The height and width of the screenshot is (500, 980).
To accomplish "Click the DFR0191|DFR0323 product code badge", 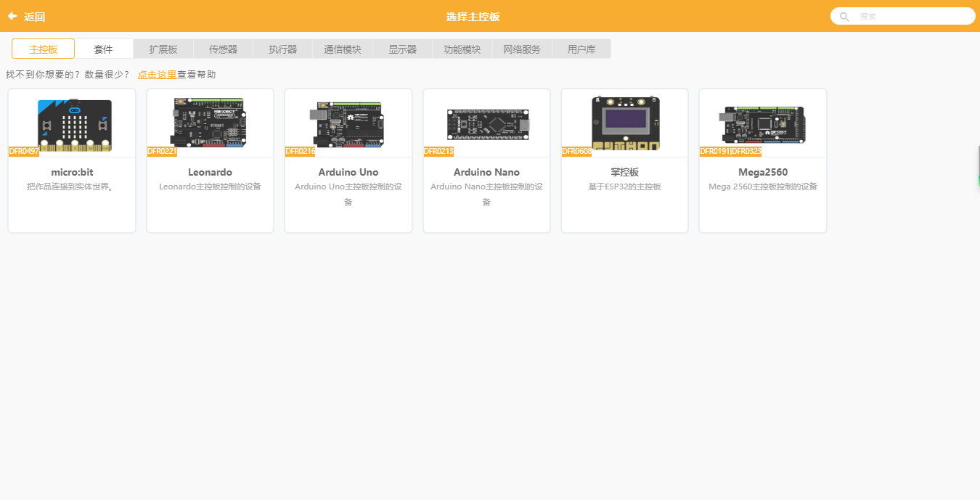I will click(730, 151).
